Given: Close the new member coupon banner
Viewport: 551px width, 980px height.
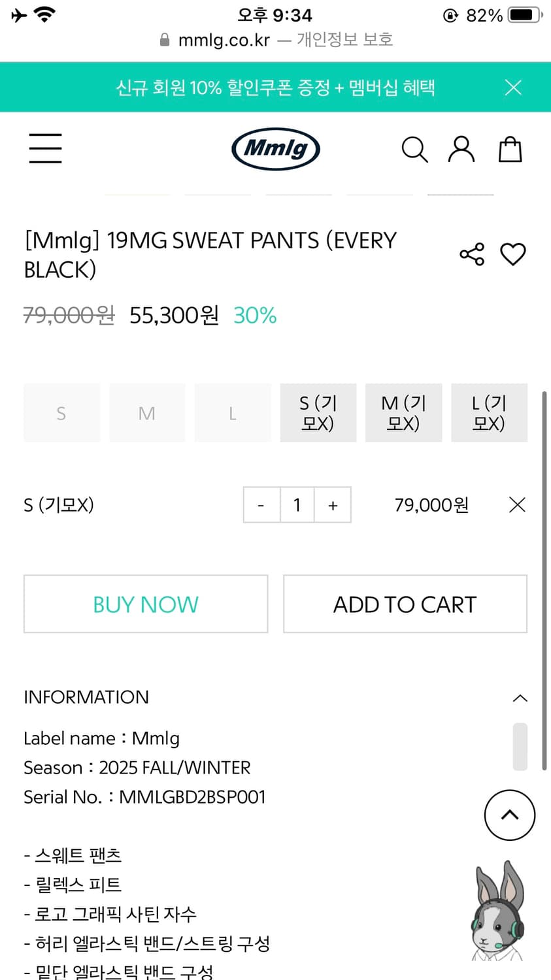Looking at the screenshot, I should click(513, 88).
